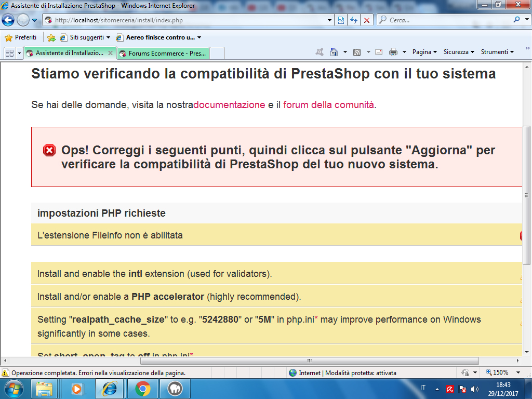Expand the tab list dropdown arrow

pyautogui.click(x=19, y=53)
